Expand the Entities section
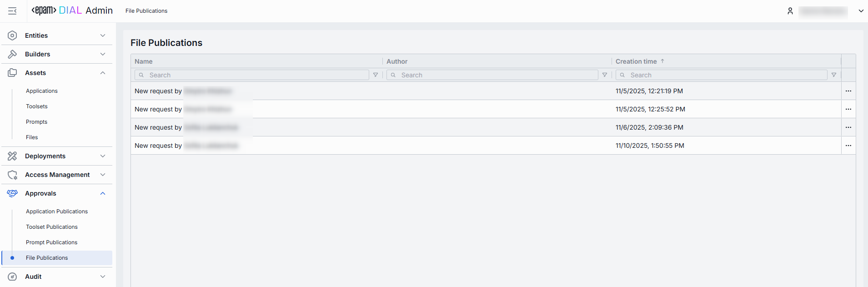The width and height of the screenshot is (868, 287). coord(103,35)
